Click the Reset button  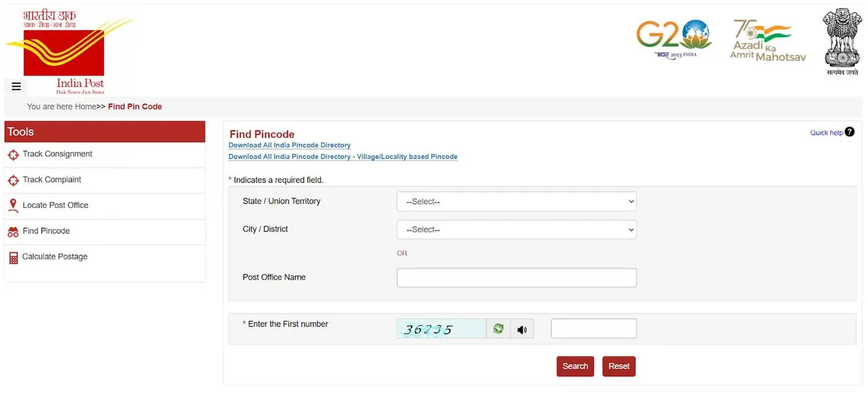618,366
